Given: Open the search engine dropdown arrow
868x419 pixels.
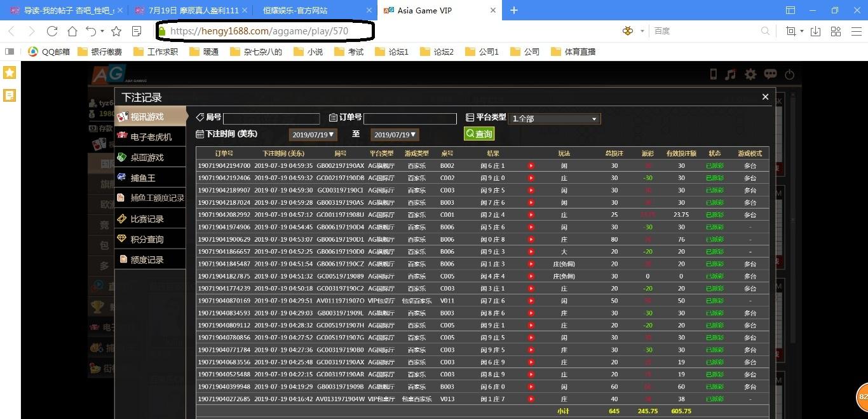Looking at the screenshot, I should click(642, 31).
